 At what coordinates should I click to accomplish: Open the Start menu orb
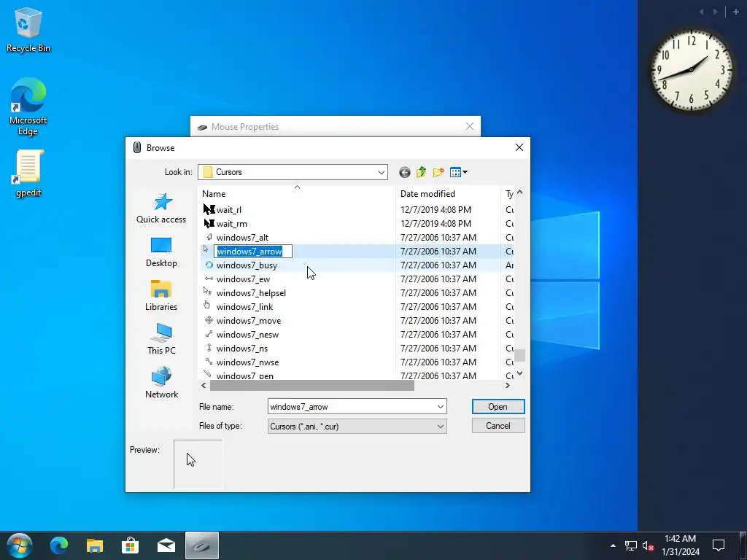click(19, 545)
